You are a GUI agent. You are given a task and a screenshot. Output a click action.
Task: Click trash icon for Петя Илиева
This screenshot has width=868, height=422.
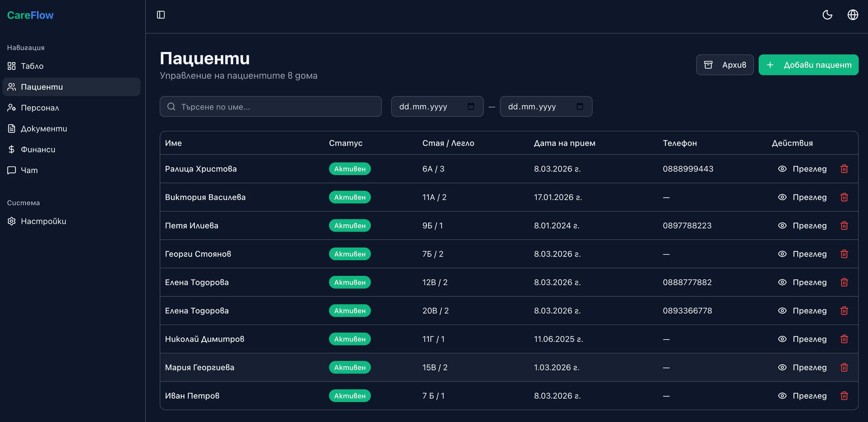coord(844,226)
